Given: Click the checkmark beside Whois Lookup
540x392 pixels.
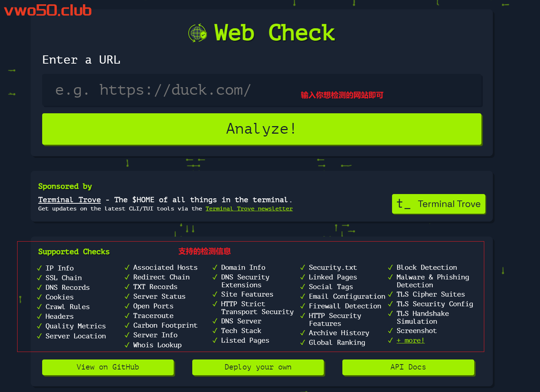Looking at the screenshot, I should click(127, 345).
